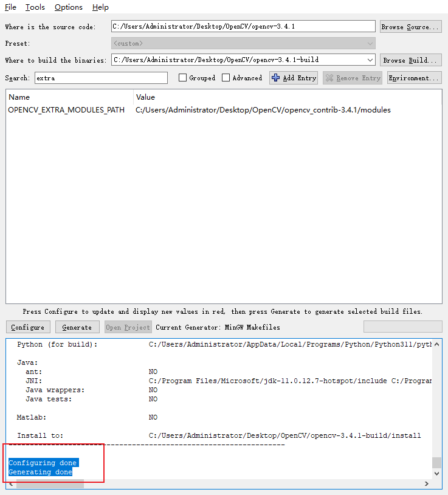Select the OPENCV_EXTRA_MODULES_PATH entry
Viewport: 448px width, 495px height.
pos(66,110)
